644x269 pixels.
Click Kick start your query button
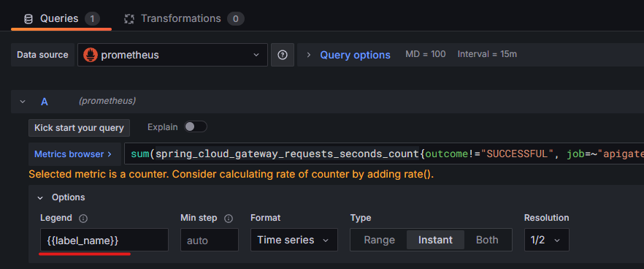tap(80, 128)
